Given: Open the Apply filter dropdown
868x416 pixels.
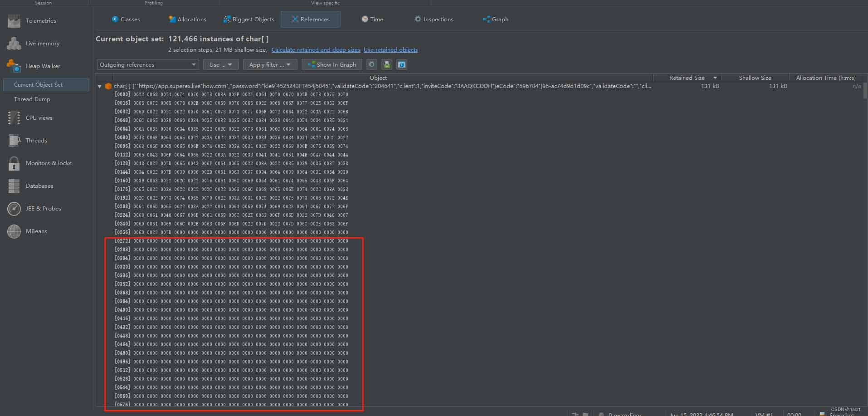Looking at the screenshot, I should tap(269, 64).
